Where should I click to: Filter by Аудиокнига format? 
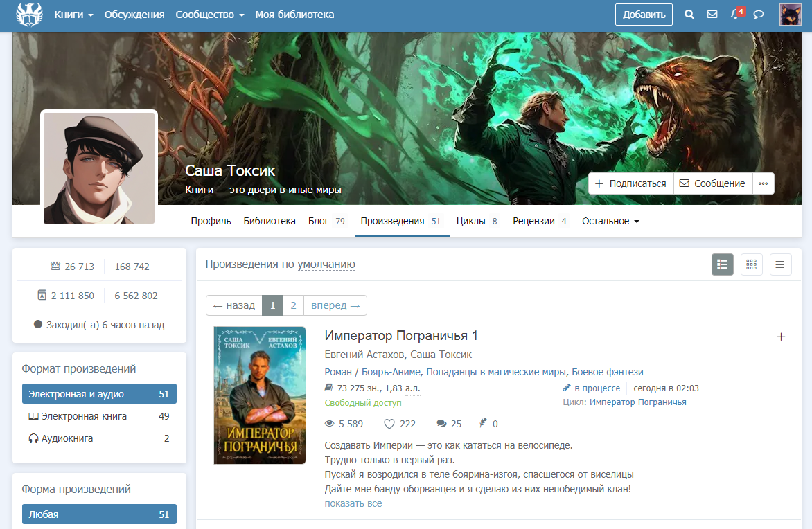[x=67, y=438]
